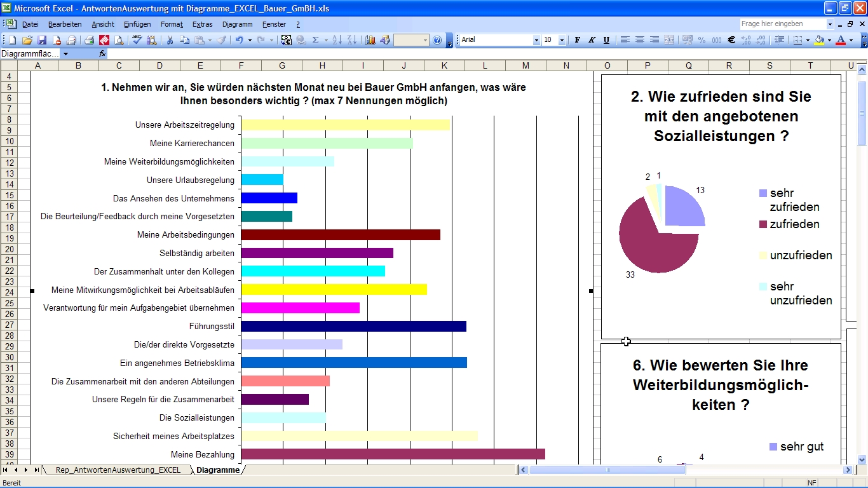
Task: Center align text icon
Action: (x=640, y=40)
